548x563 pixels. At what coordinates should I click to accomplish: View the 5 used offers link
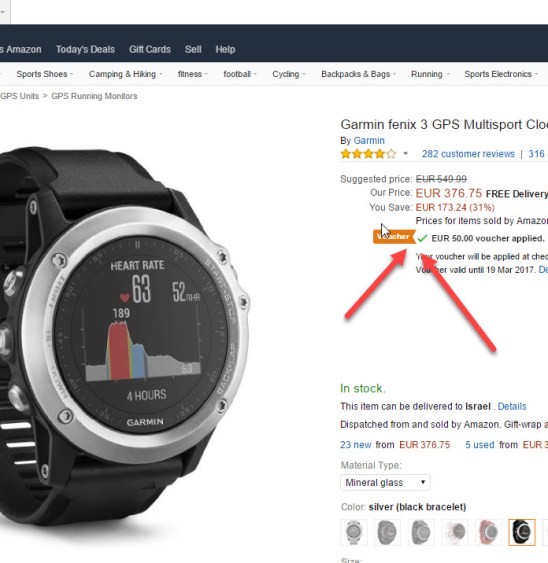479,445
